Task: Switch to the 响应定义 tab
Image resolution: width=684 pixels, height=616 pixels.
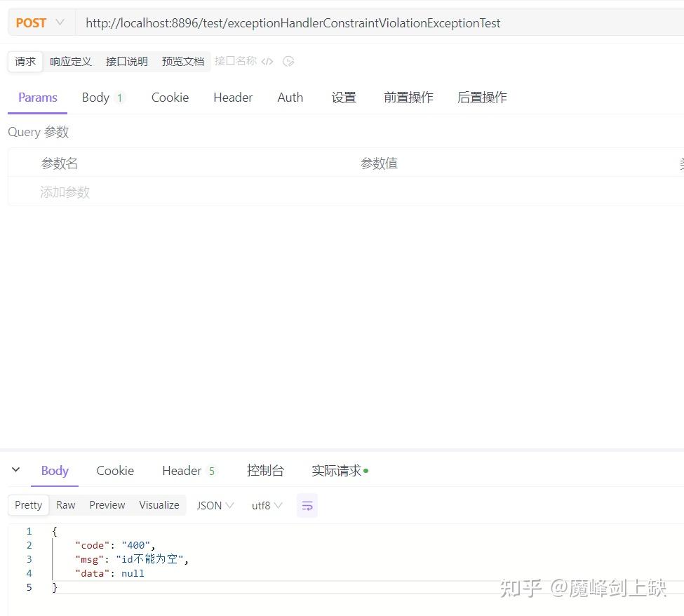Action: 70,61
